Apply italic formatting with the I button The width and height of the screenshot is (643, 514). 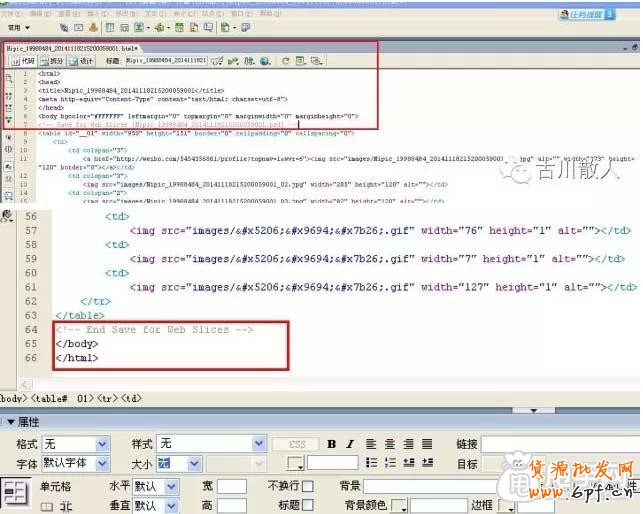click(350, 444)
